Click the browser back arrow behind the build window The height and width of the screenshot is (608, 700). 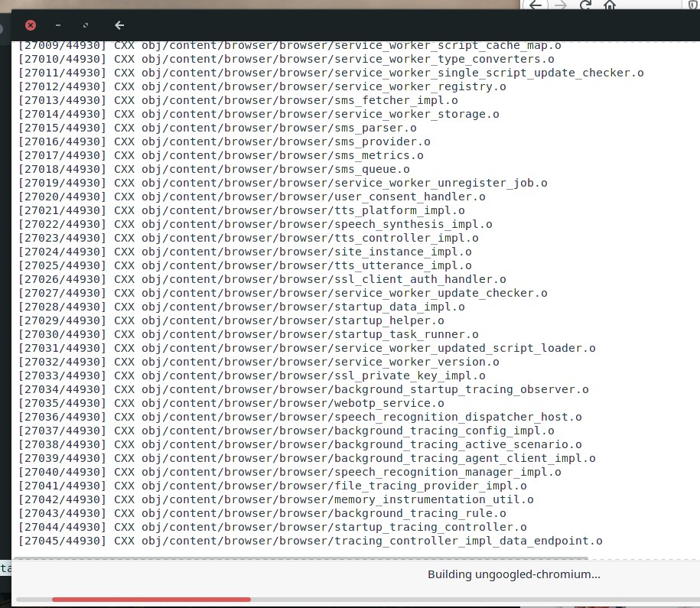pos(536,5)
